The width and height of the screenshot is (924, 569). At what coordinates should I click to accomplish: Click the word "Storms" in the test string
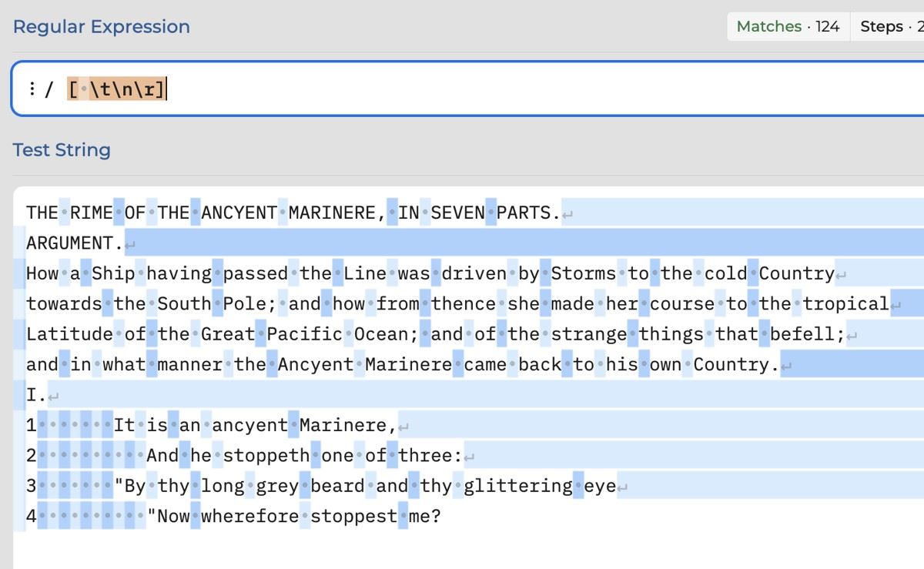583,273
